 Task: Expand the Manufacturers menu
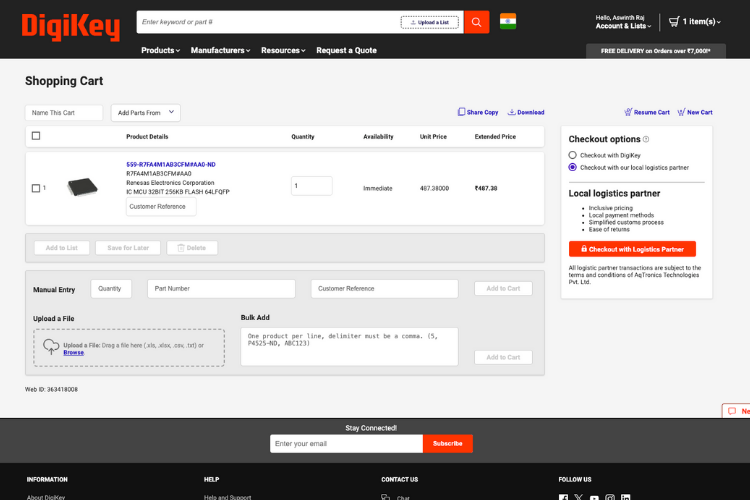[220, 50]
